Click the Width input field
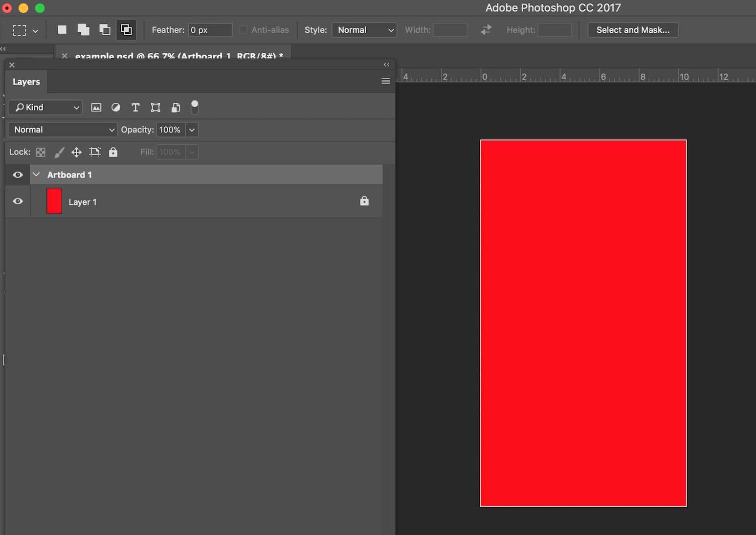The width and height of the screenshot is (756, 535). click(x=450, y=30)
